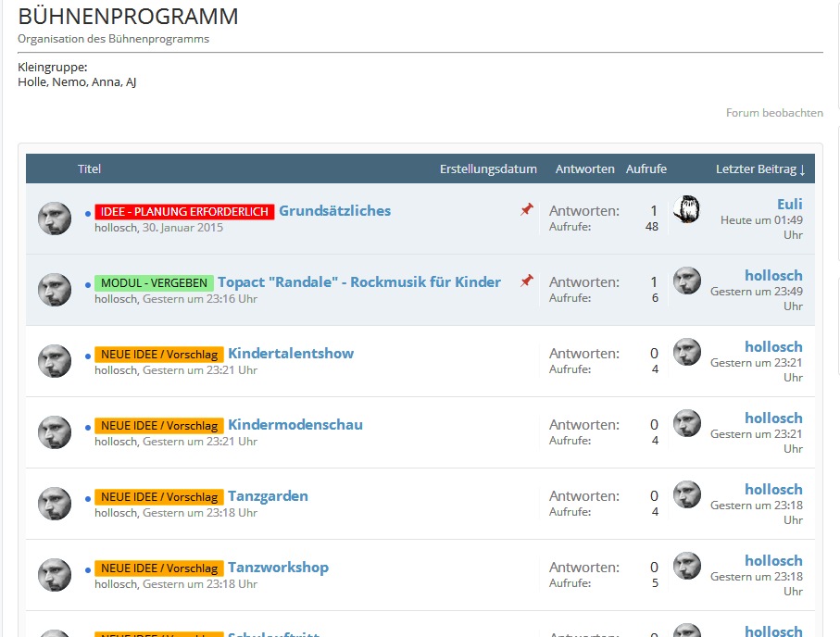Screen dimensions: 840x637
Task: Sort threads by Aufrufe column
Action: point(646,169)
